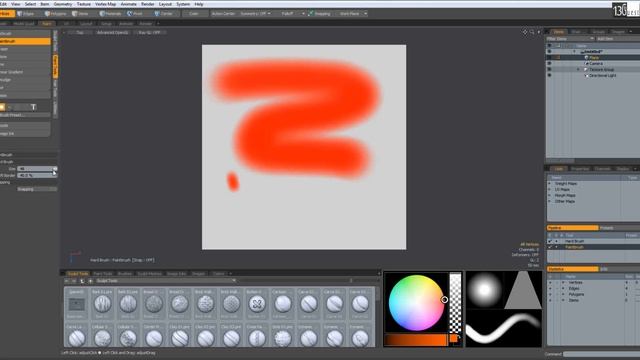The height and width of the screenshot is (360, 640).
Task: Click the preset browser back arrow
Action: [x=67, y=281]
